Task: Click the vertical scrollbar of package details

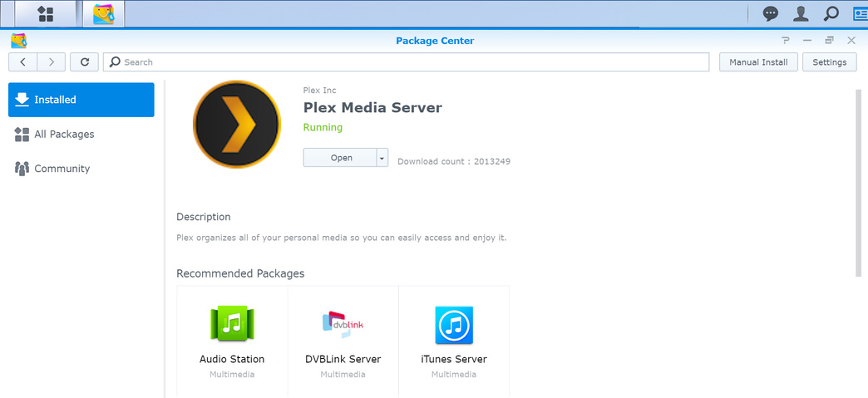Action: point(859,184)
